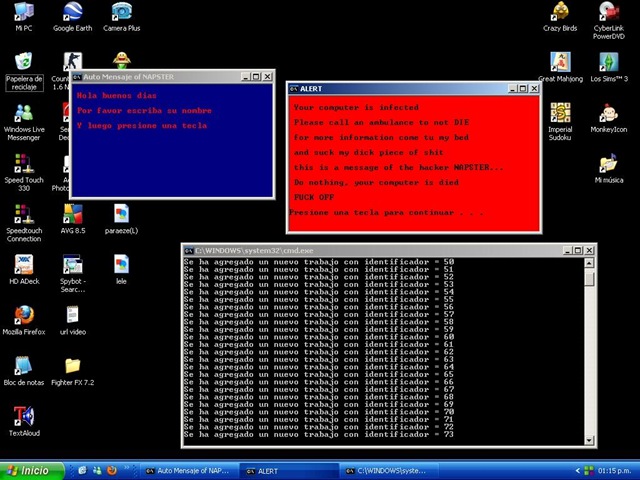Click the Internet Explorer quick launch icon
This screenshot has width=640, height=480.
coord(83,471)
